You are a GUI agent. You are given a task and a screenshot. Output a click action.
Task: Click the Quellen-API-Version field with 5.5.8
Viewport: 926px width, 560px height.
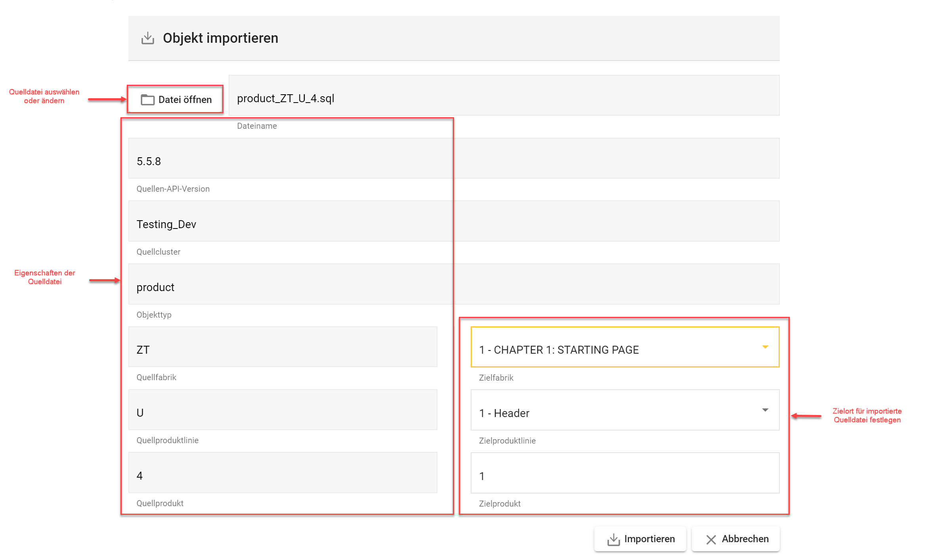pyautogui.click(x=453, y=159)
